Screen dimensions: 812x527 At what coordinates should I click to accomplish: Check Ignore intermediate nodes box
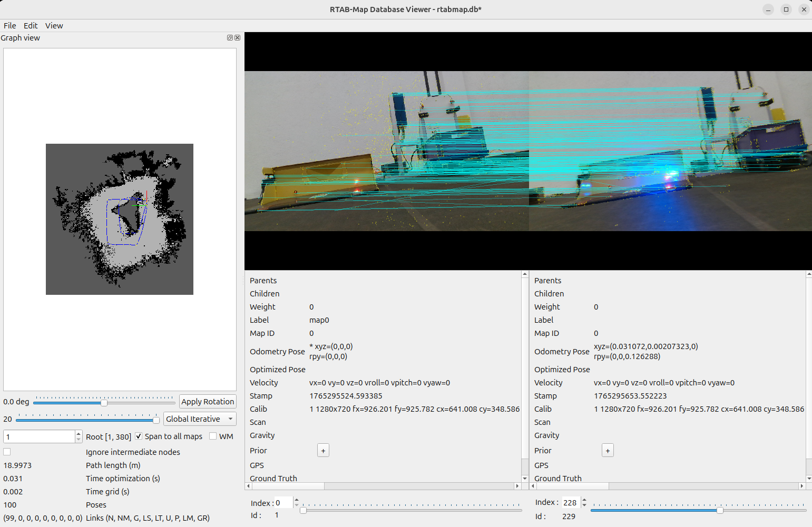tap(7, 452)
